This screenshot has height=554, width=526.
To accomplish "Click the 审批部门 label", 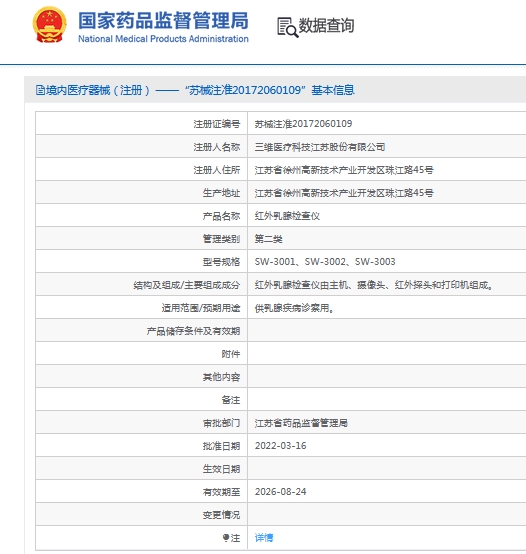I will pos(221,423).
